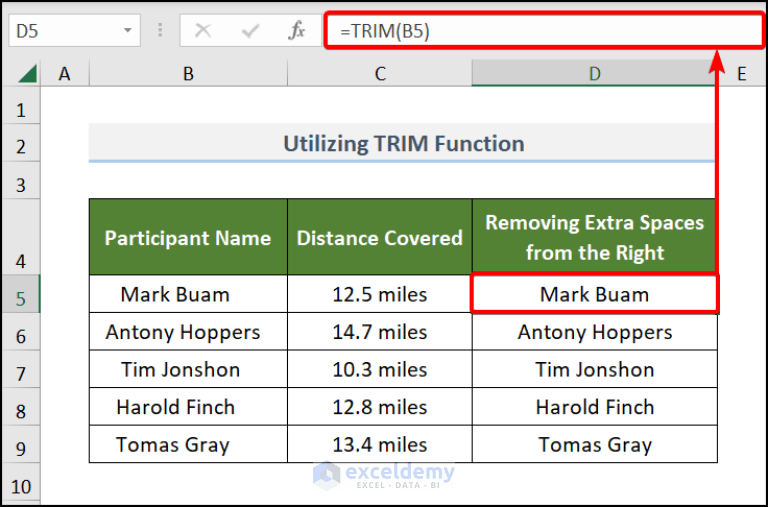The height and width of the screenshot is (507, 768).
Task: Select row 5 header
Action: coord(21,293)
